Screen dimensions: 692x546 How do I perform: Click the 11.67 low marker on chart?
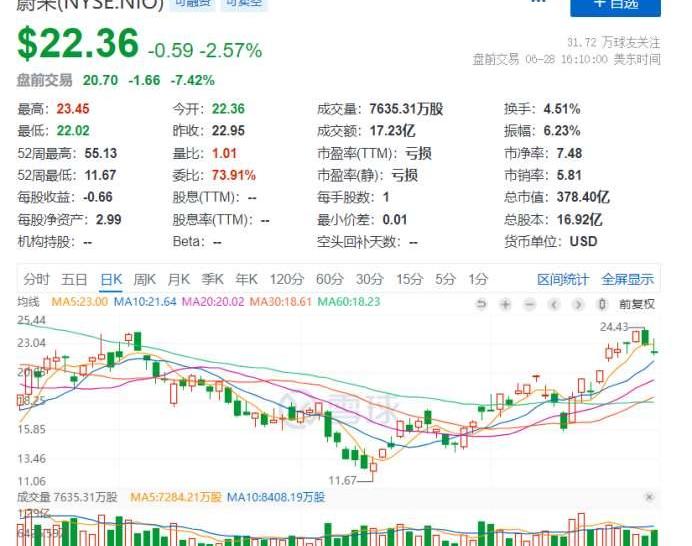(x=342, y=480)
